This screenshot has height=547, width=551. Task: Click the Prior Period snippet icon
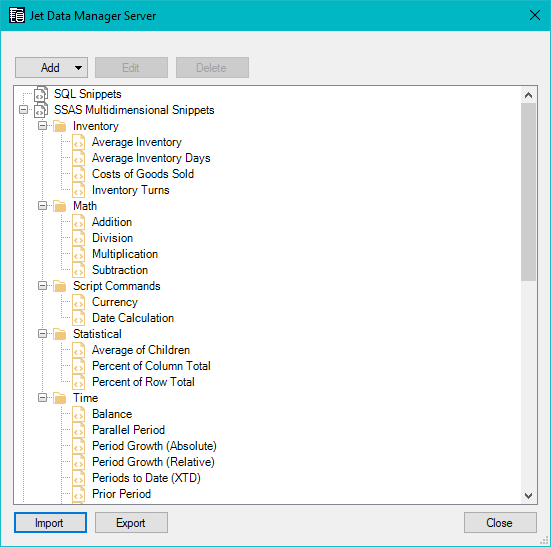(79, 494)
